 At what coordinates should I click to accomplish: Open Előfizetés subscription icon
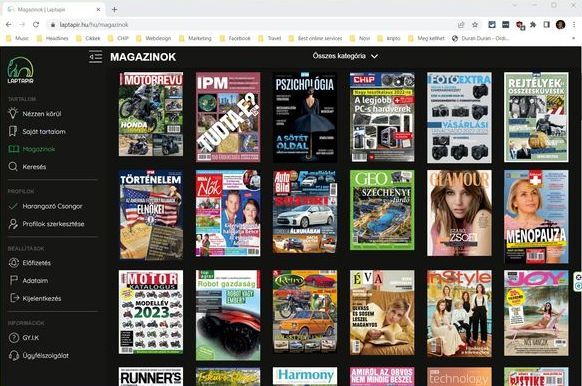13,263
